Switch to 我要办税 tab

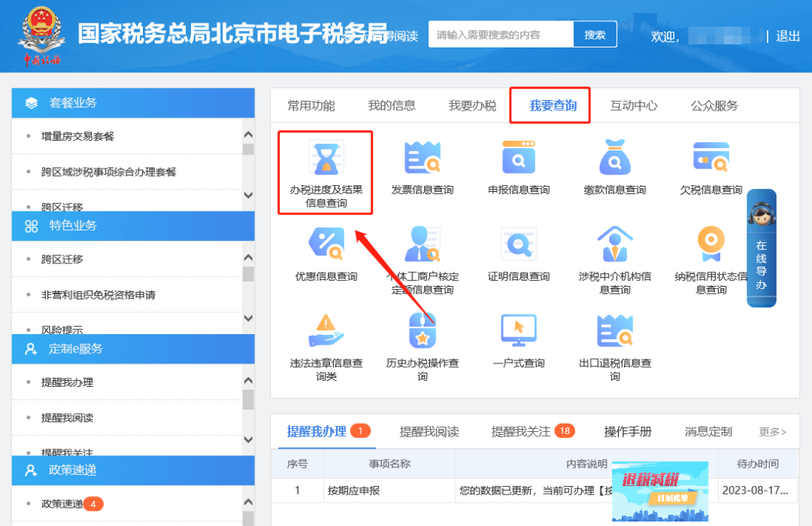tap(472, 105)
